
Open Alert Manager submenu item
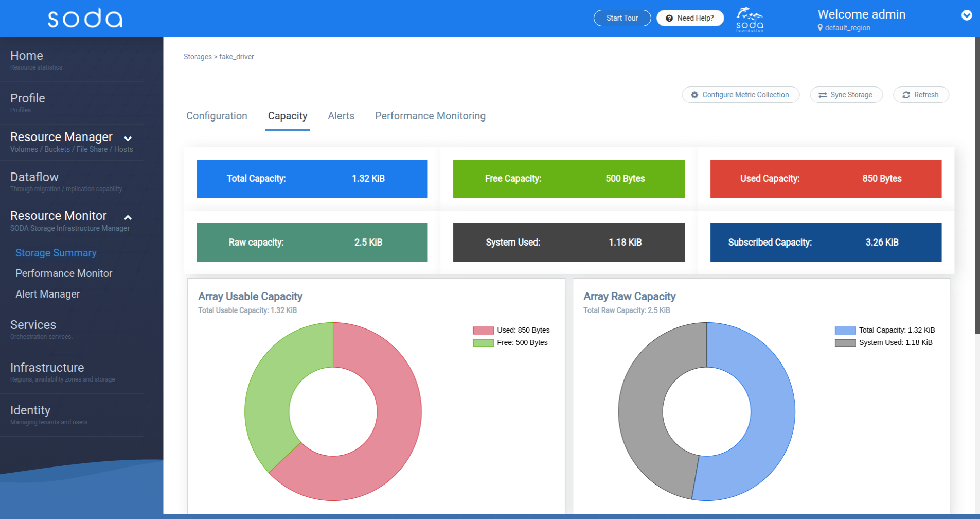pos(48,294)
